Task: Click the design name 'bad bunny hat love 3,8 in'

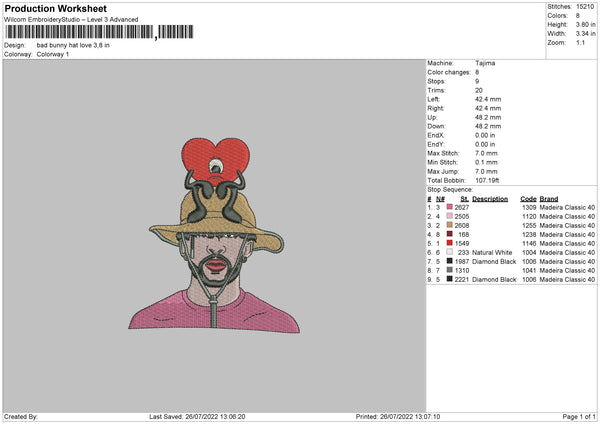Action: click(x=73, y=45)
